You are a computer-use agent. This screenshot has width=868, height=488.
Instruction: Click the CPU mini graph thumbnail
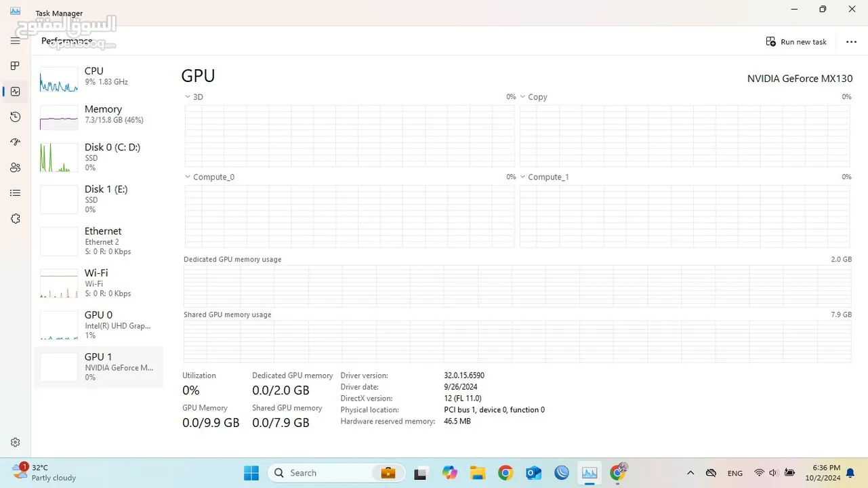pos(59,80)
